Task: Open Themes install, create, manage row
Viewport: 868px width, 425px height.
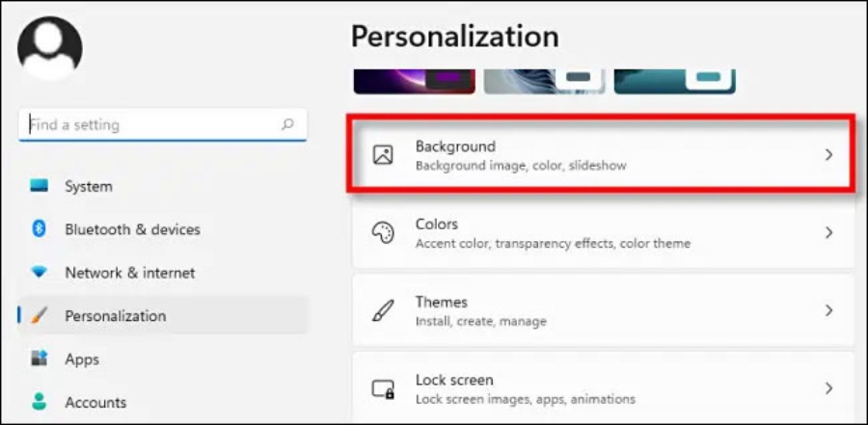Action: [598, 310]
